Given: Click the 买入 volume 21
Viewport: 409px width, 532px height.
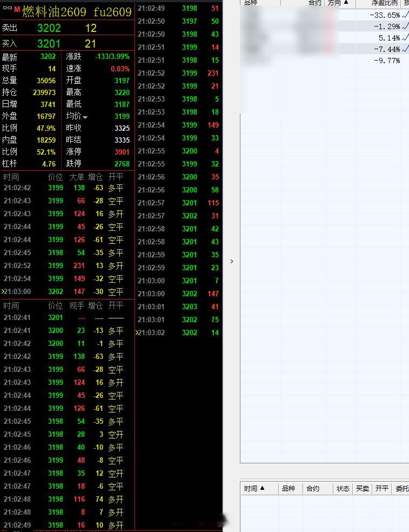Looking at the screenshot, I should click(90, 43).
